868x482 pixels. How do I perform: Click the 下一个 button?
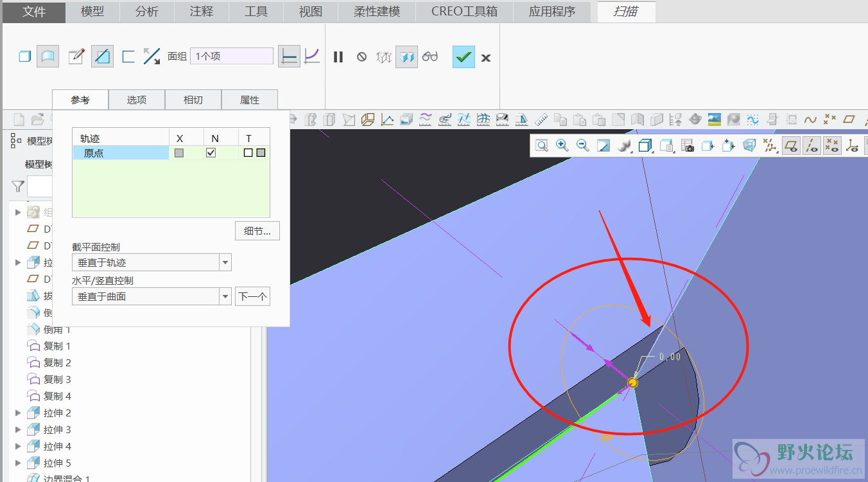252,296
